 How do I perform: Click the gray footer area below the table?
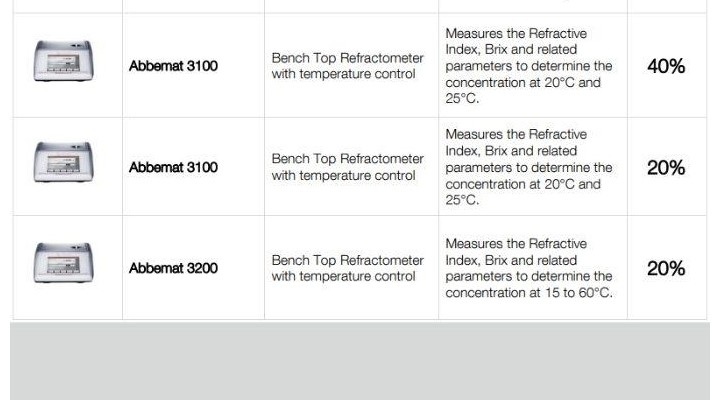coord(360,360)
